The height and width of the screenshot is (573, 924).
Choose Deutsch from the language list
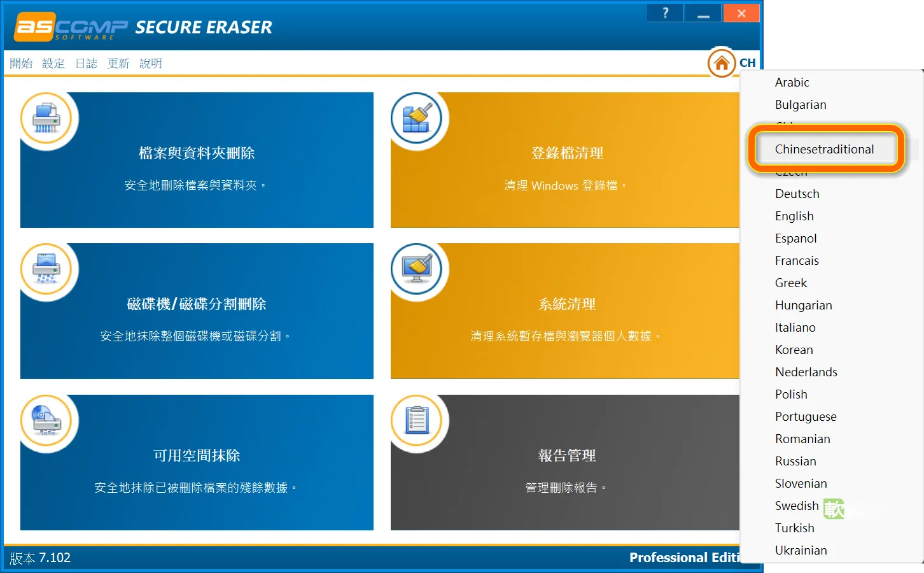tap(797, 194)
